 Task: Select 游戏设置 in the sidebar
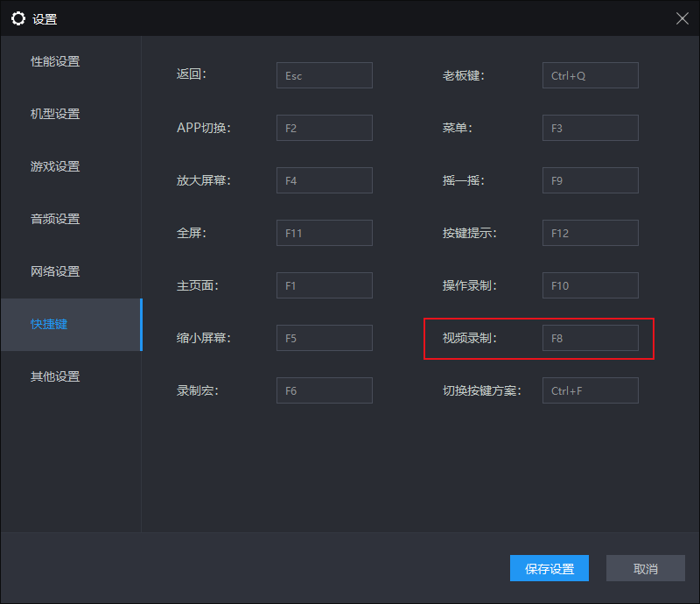(56, 166)
